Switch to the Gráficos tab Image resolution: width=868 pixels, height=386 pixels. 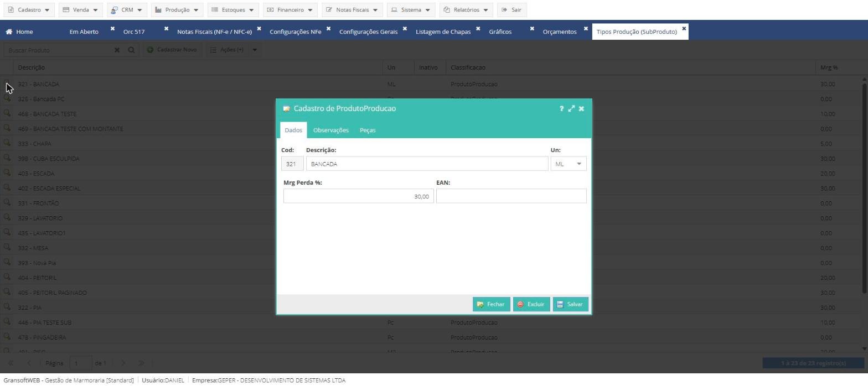[500, 32]
